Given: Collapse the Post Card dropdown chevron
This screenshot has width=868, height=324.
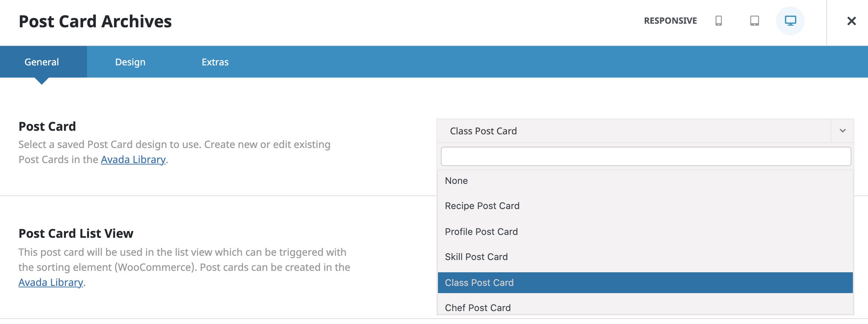Looking at the screenshot, I should [842, 131].
